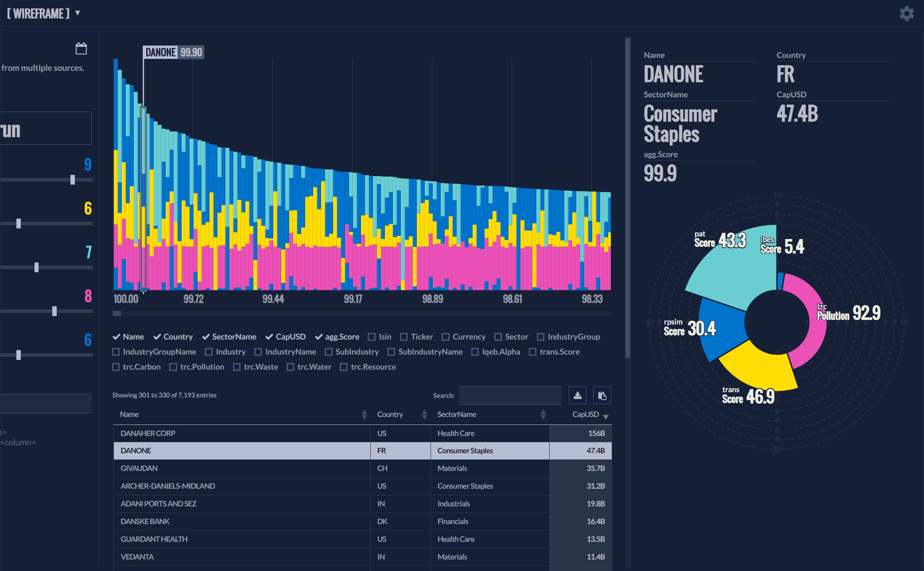Enable the SubIndustryName column checkbox
The image size is (924, 571).
tap(391, 352)
